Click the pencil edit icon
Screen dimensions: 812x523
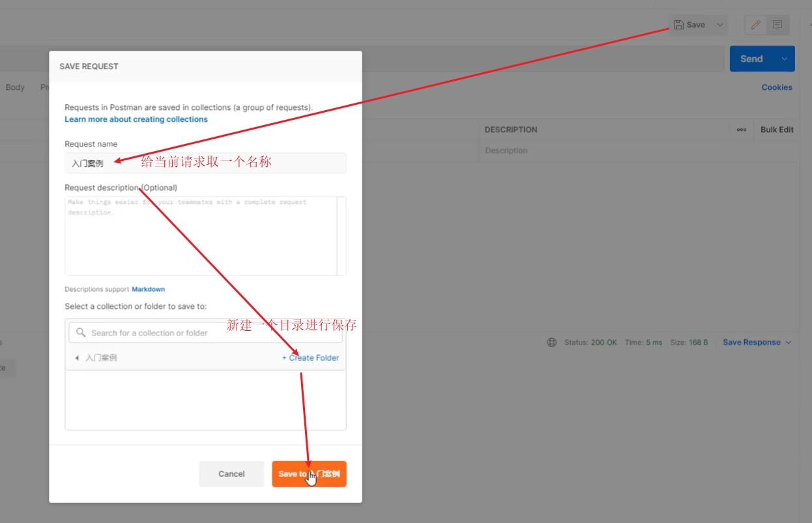point(756,25)
